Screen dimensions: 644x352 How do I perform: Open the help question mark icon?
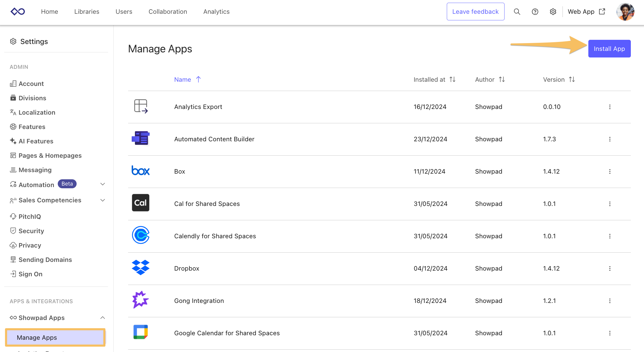coord(535,12)
